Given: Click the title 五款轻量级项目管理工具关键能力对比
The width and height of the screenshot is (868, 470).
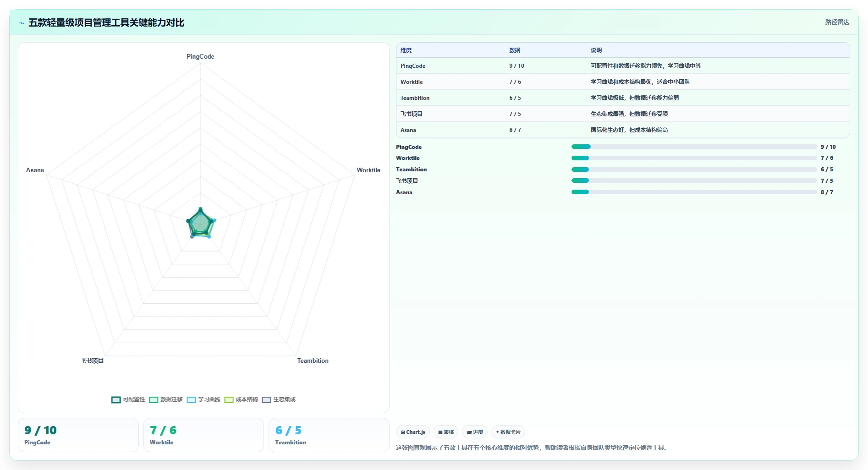Looking at the screenshot, I should (106, 22).
